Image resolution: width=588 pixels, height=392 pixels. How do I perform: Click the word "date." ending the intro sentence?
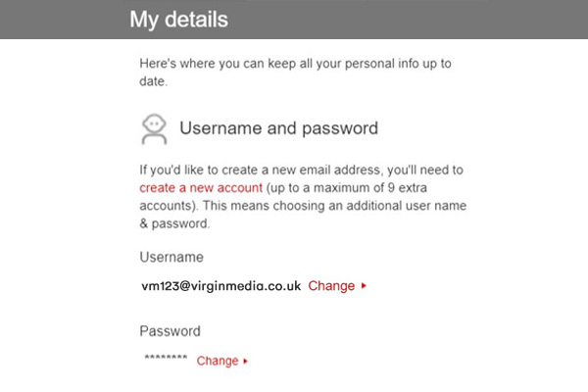154,81
